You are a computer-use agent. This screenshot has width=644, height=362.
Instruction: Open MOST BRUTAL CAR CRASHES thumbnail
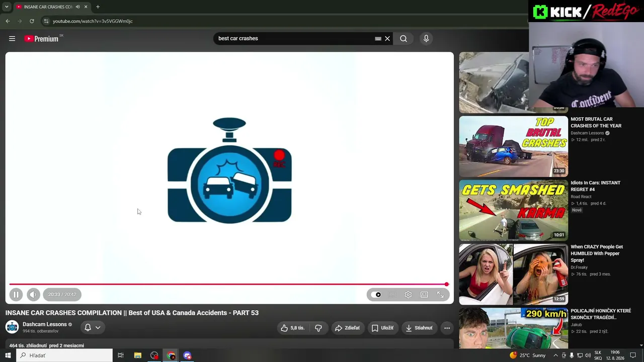tap(513, 146)
